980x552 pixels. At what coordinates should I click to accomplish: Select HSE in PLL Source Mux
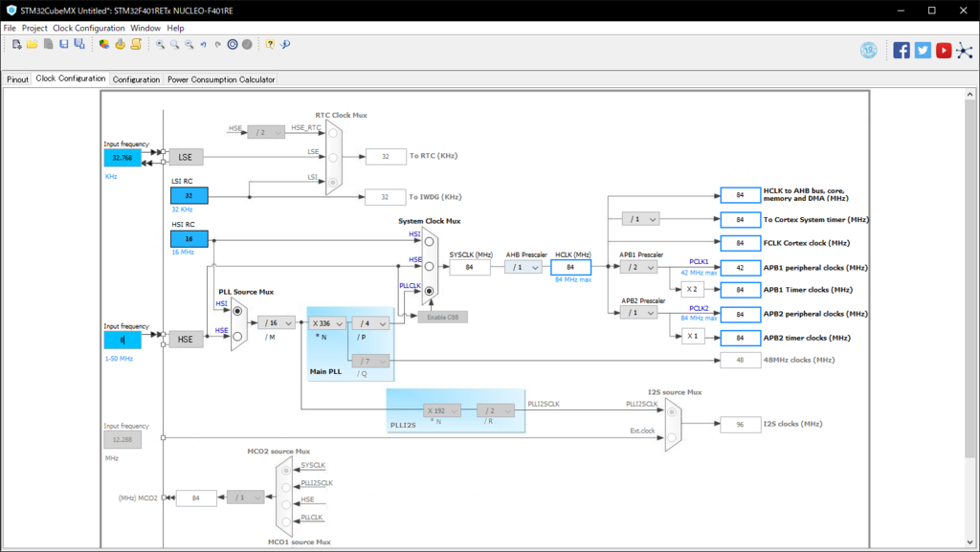coord(237,337)
